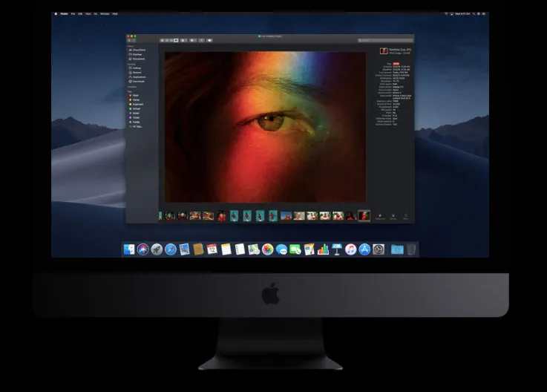Image resolution: width=547 pixels, height=392 pixels.
Task: Open AirDrop in the sidebar
Action: (135, 68)
